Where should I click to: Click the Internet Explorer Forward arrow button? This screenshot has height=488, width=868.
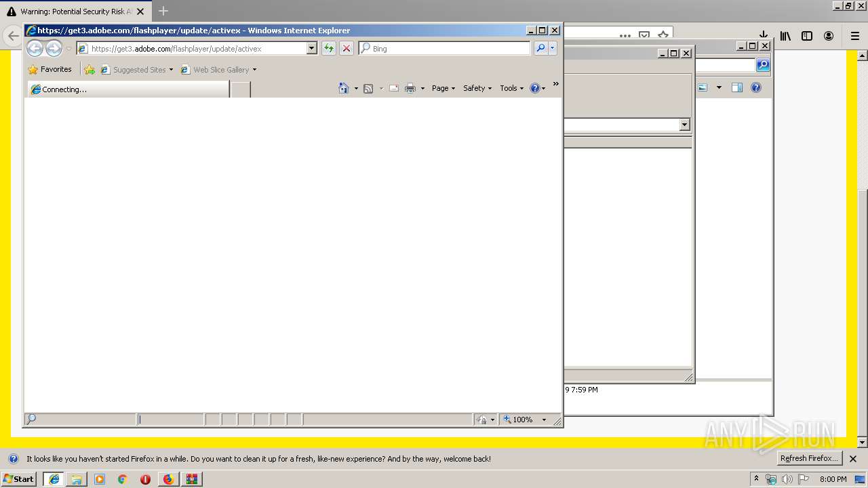pos(54,48)
